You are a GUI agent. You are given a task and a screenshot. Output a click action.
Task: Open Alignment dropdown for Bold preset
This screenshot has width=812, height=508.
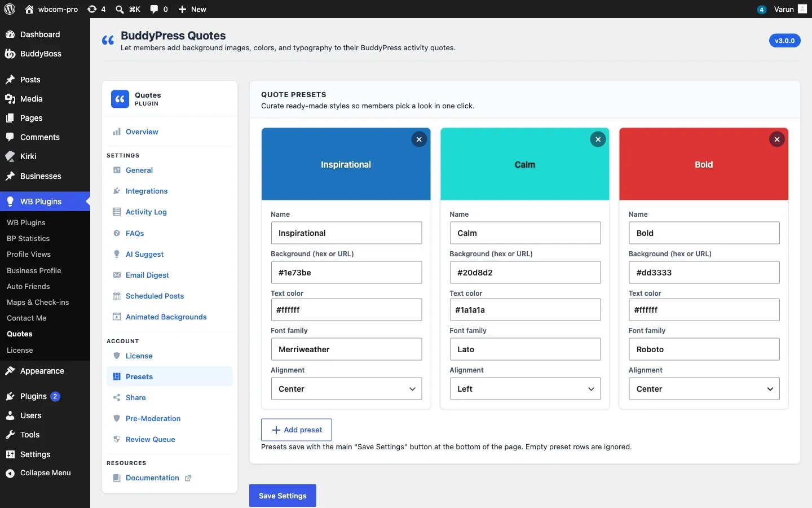(704, 389)
